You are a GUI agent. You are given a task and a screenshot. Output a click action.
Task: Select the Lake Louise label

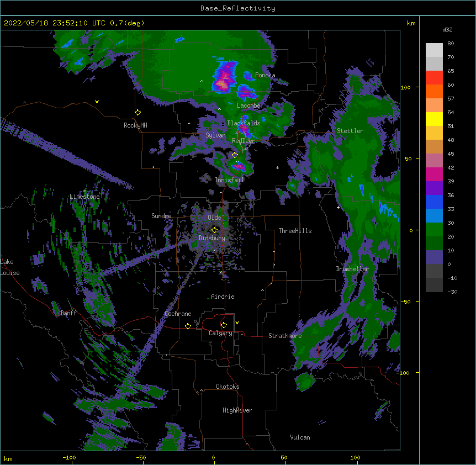(10, 267)
